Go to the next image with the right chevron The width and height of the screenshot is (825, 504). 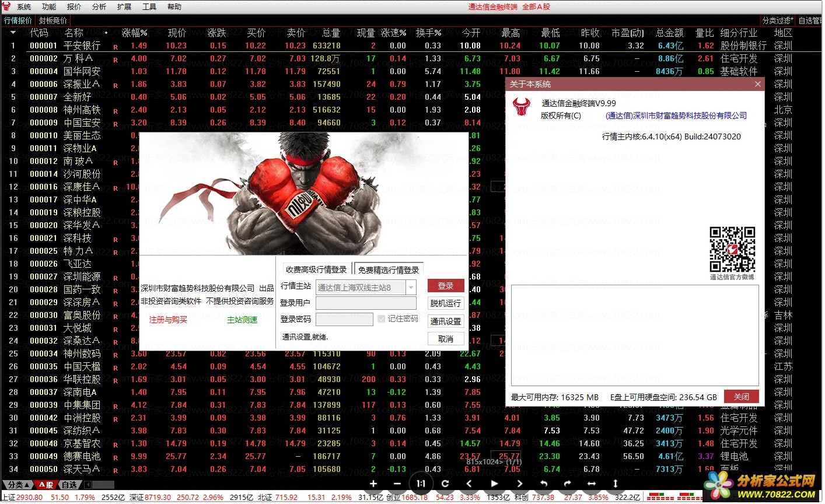519,484
